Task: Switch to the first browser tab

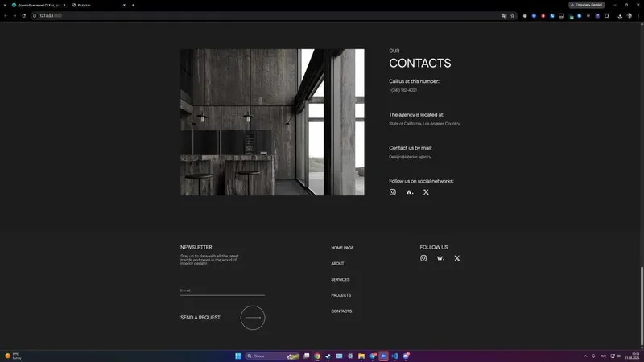Action: pyautogui.click(x=39, y=5)
